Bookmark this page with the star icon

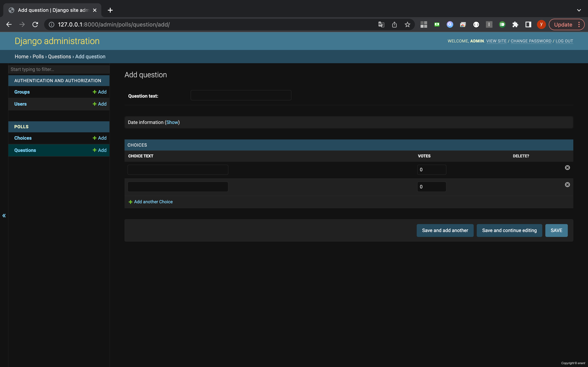[408, 24]
